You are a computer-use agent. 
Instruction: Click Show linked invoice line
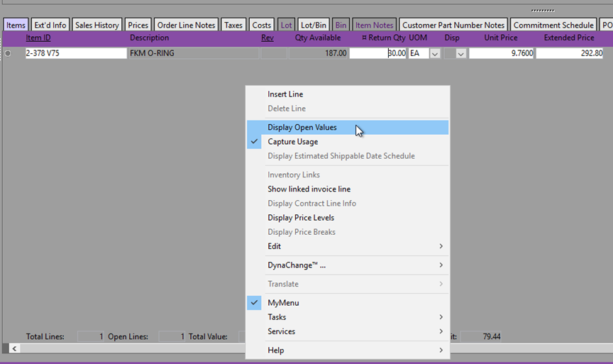pyautogui.click(x=309, y=189)
